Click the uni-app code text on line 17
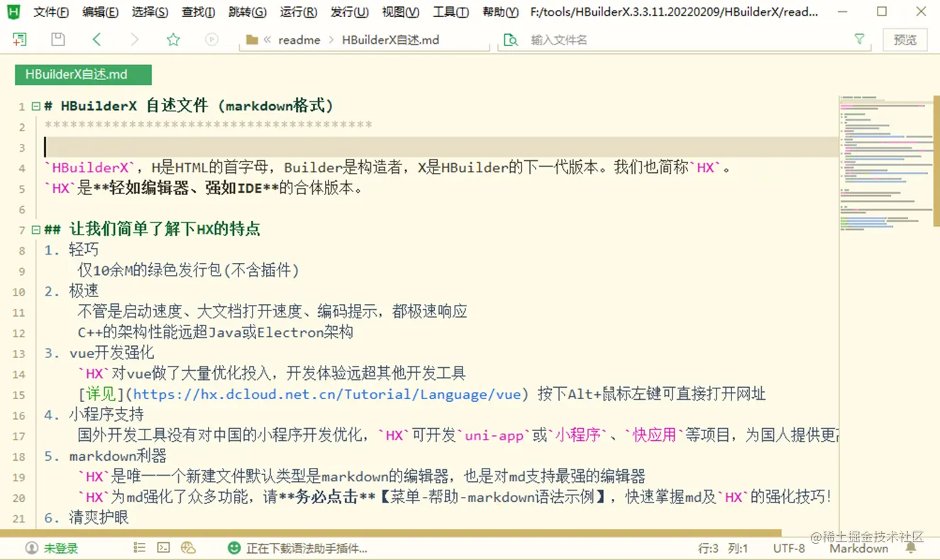940x560 pixels. (494, 435)
